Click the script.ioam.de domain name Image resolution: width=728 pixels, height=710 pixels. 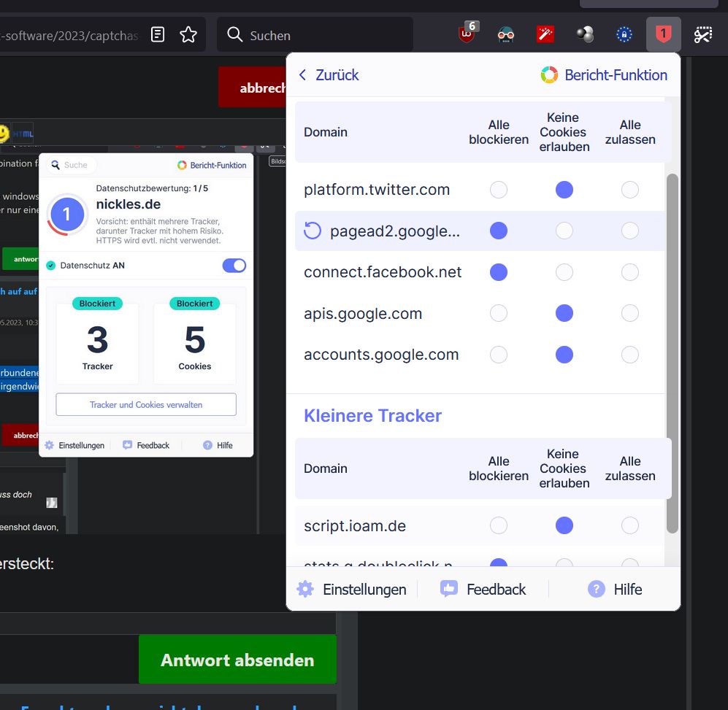click(355, 526)
